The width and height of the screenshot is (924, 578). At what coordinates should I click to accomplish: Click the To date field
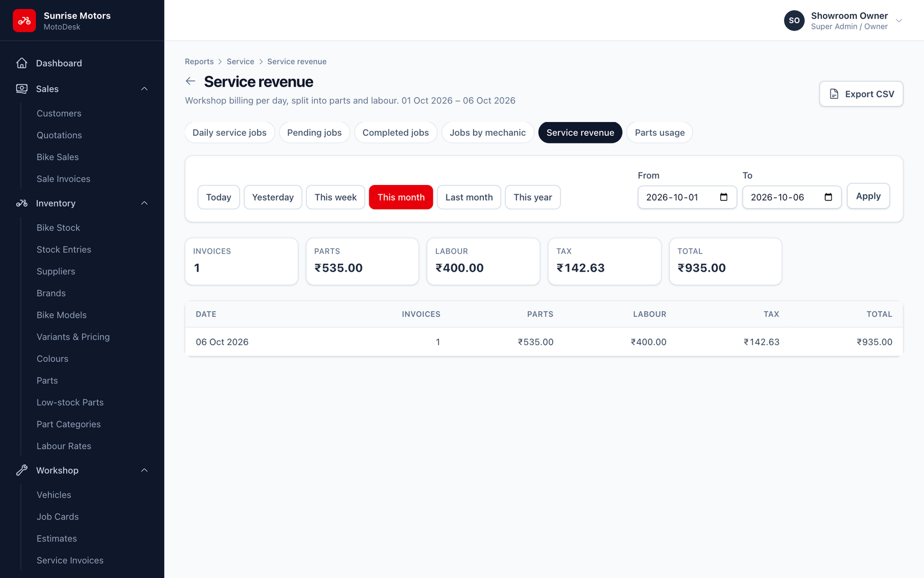pos(792,197)
